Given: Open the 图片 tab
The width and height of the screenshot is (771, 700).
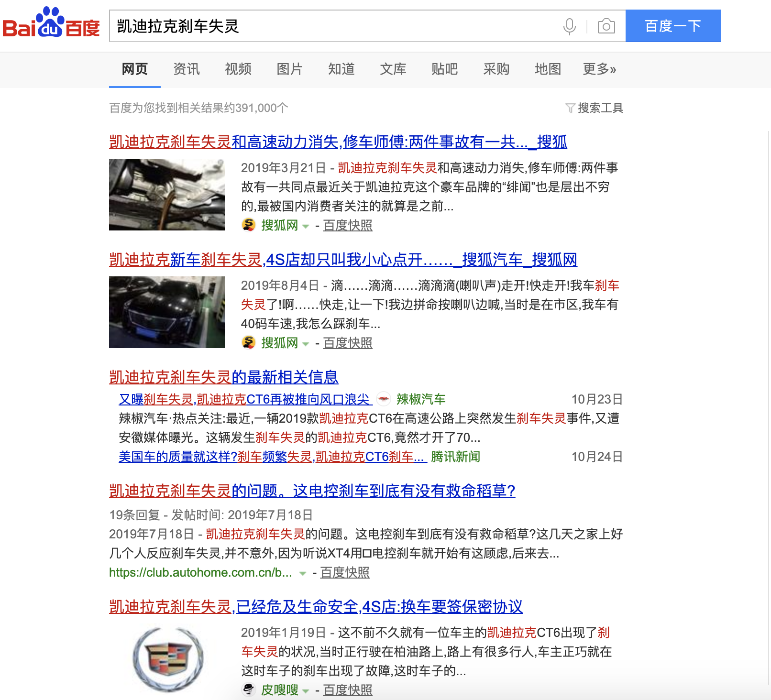Looking at the screenshot, I should (290, 69).
